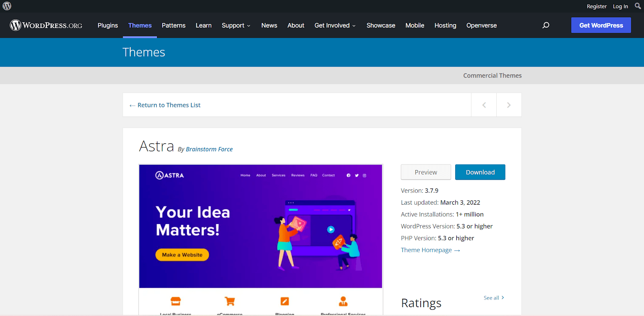Click Facebook icon in Astra preview header
Viewport: 644px width, 316px height.
click(349, 175)
